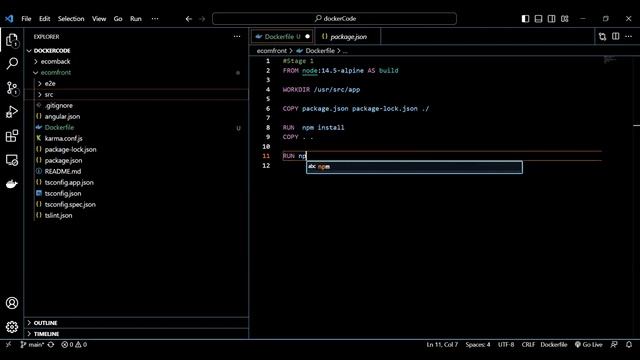Open tslint.json file

tap(58, 216)
